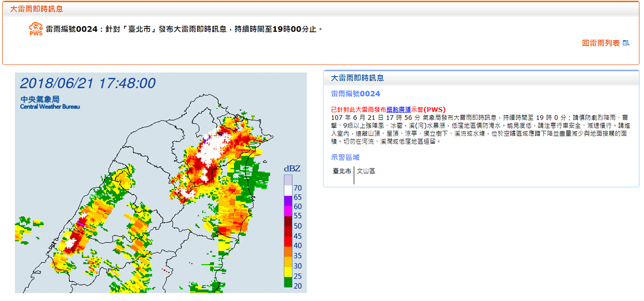Click the 文山區 table cell
Image resolution: width=644 pixels, height=301 pixels.
point(366,171)
